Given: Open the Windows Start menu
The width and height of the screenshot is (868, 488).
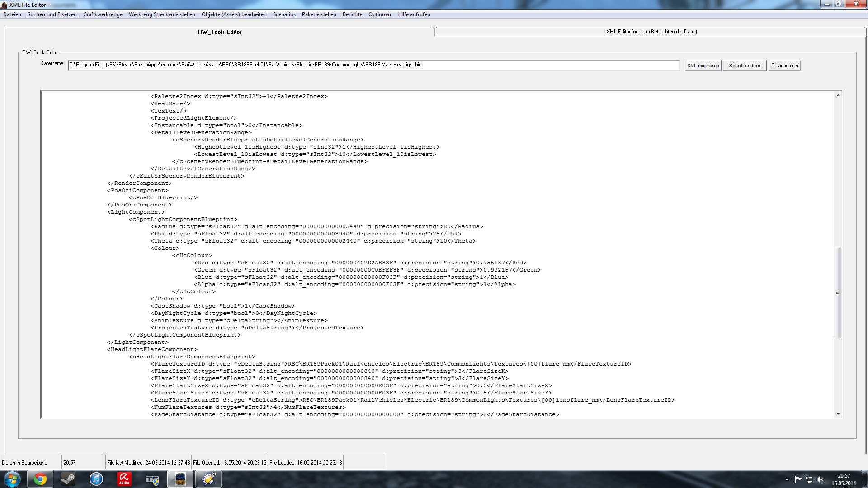Looking at the screenshot, I should tap(12, 479).
